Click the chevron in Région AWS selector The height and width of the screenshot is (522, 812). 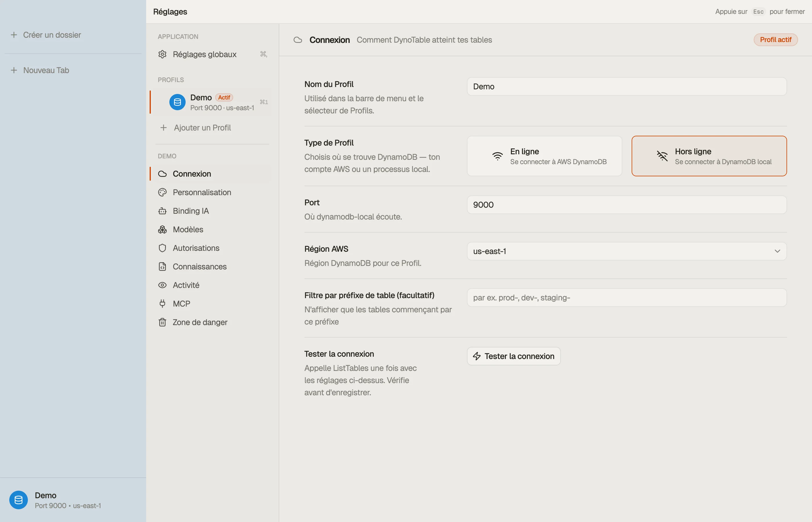[x=777, y=251]
